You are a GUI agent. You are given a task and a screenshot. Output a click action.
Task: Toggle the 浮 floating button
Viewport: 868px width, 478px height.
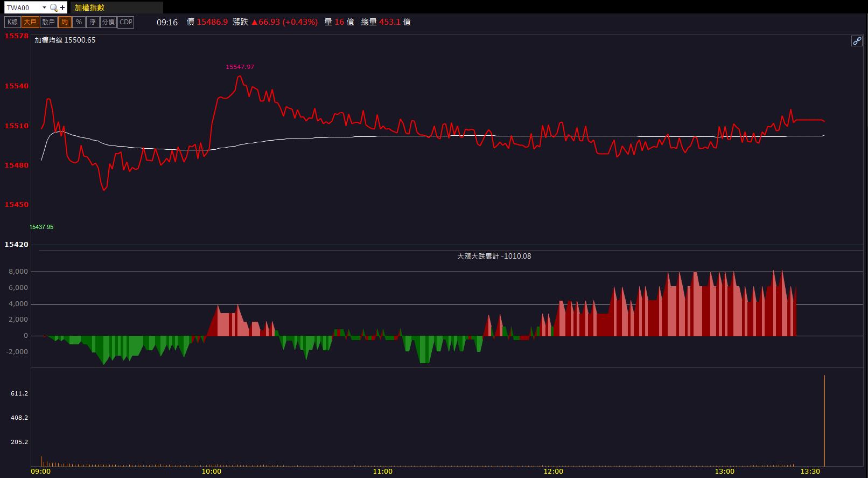pyautogui.click(x=93, y=22)
